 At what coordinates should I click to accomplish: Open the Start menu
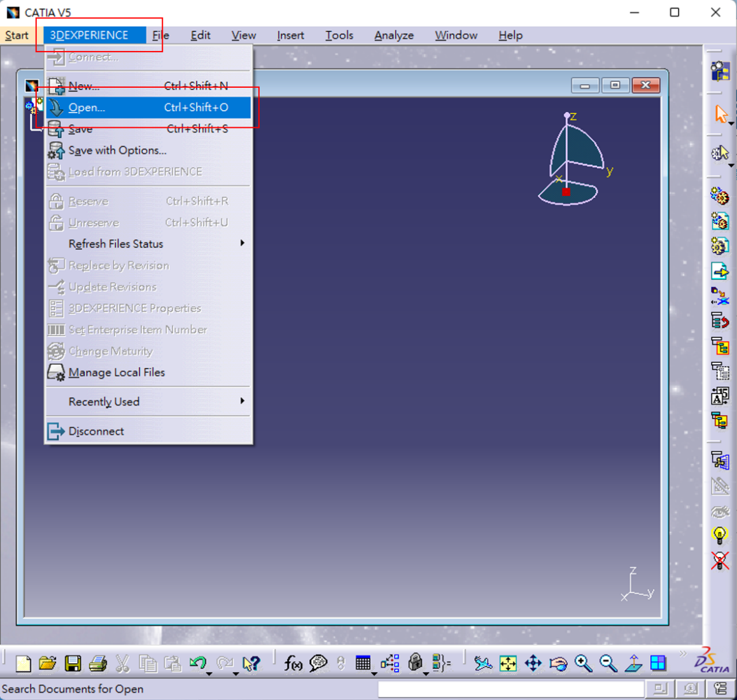click(17, 35)
